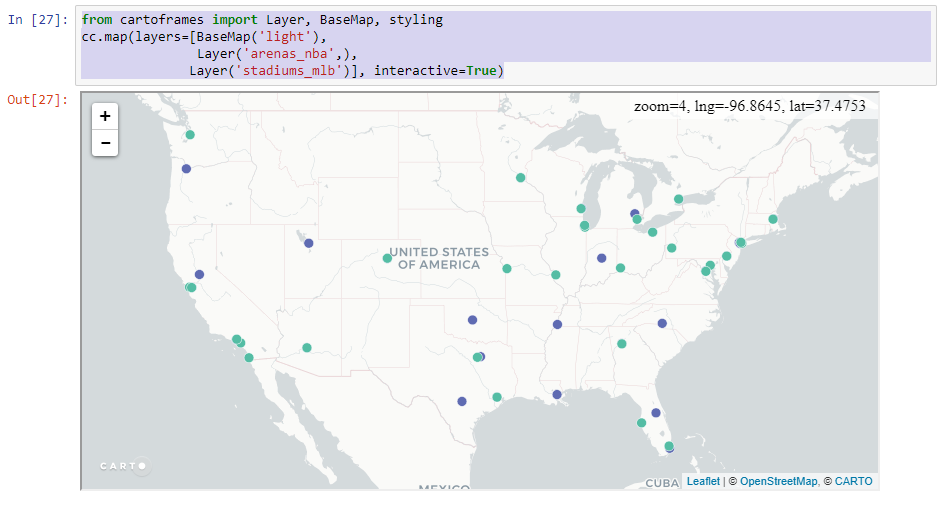Click the CUBA map label

(x=662, y=483)
